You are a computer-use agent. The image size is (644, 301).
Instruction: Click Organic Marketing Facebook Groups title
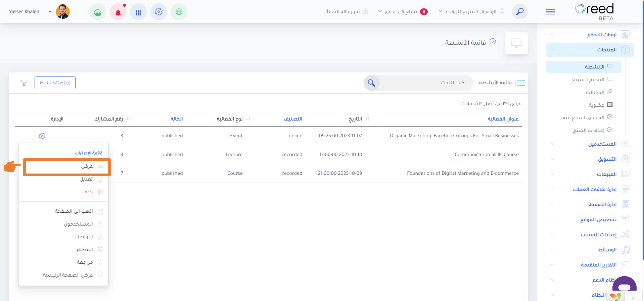454,136
